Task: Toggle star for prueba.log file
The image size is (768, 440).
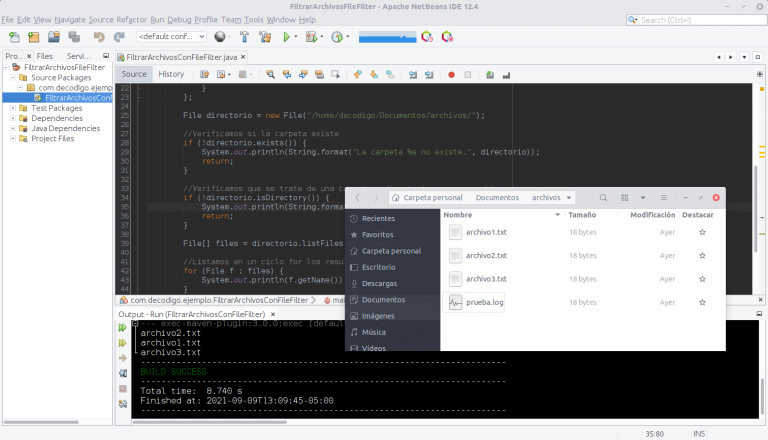Action: click(x=702, y=302)
